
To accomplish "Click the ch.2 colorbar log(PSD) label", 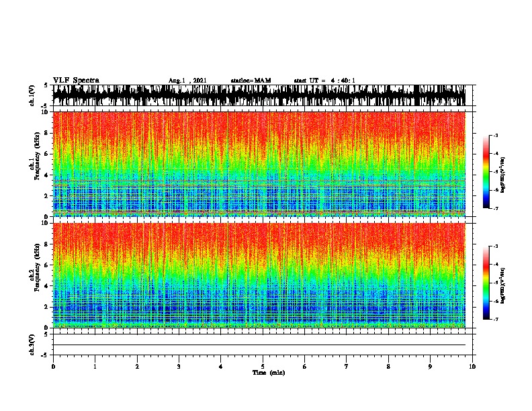I will coord(502,285).
